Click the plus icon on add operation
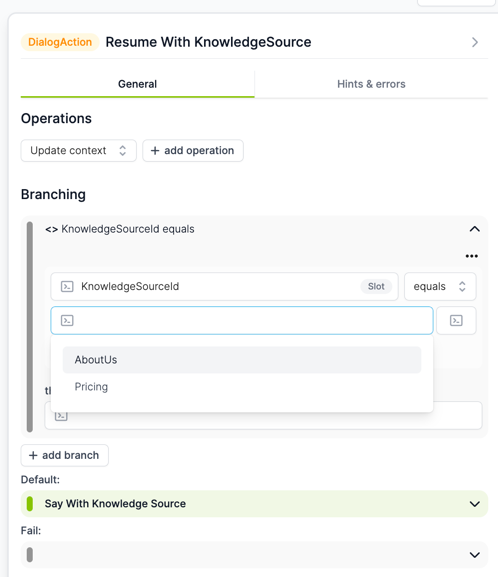 tap(155, 151)
